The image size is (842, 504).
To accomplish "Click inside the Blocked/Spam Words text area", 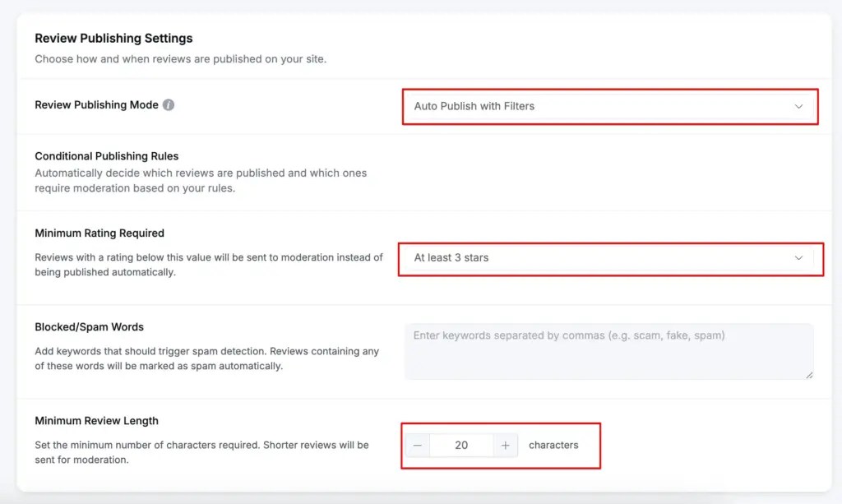I will [x=608, y=349].
